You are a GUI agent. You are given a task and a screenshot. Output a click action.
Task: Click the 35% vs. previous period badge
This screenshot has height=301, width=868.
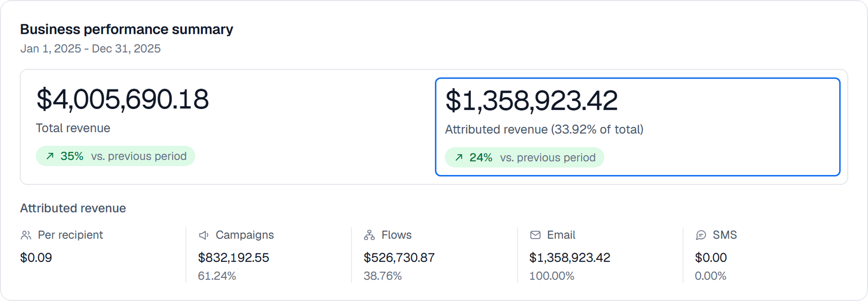point(116,156)
